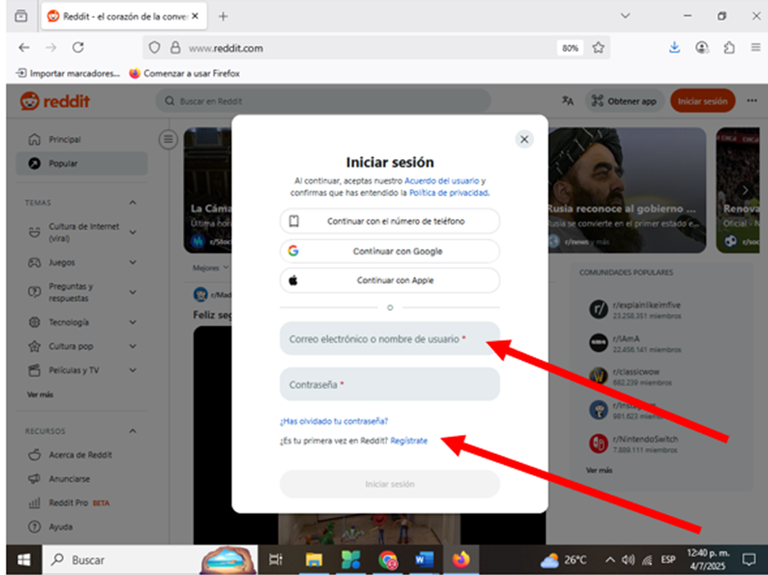Open File Explorer from the taskbar
Viewport: 768px width, 575px height.
313,559
